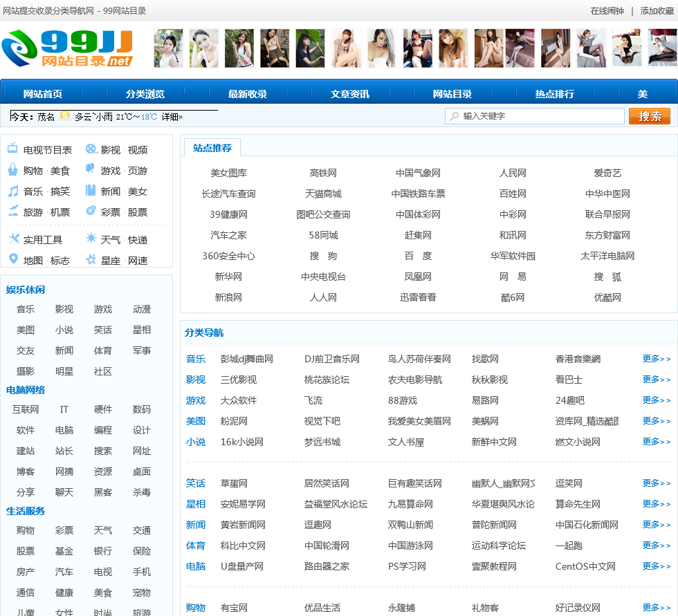
Task: Open the 中国气象网 link
Action: (418, 173)
